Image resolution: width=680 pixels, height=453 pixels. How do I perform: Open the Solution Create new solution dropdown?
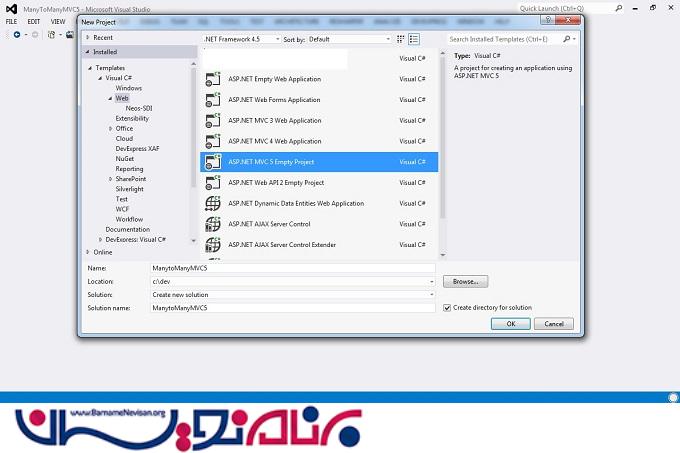pos(432,295)
